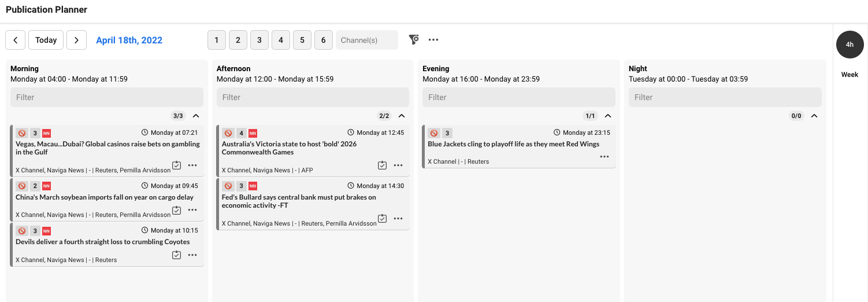868x302 pixels.
Task: Click the Channel(s) input field
Action: [366, 40]
